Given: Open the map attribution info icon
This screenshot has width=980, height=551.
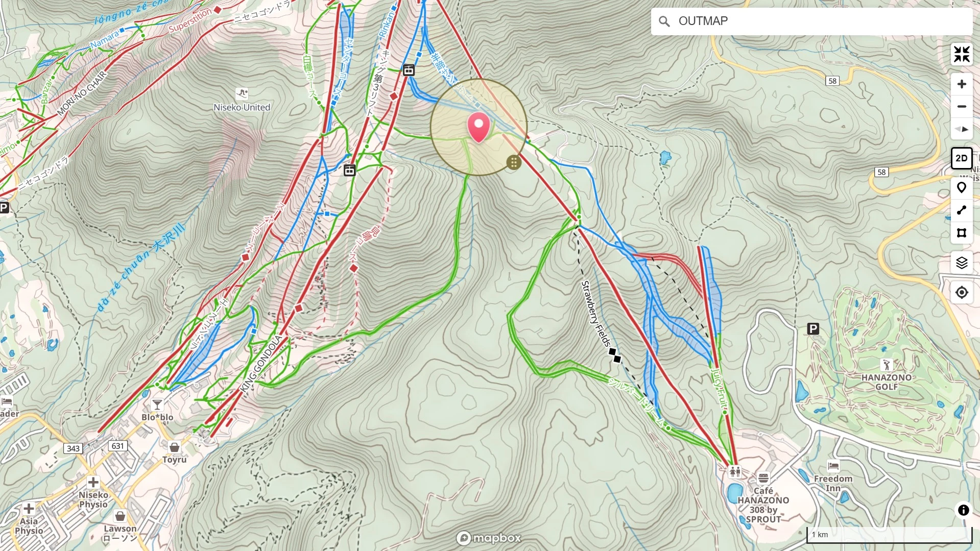Looking at the screenshot, I should point(963,510).
